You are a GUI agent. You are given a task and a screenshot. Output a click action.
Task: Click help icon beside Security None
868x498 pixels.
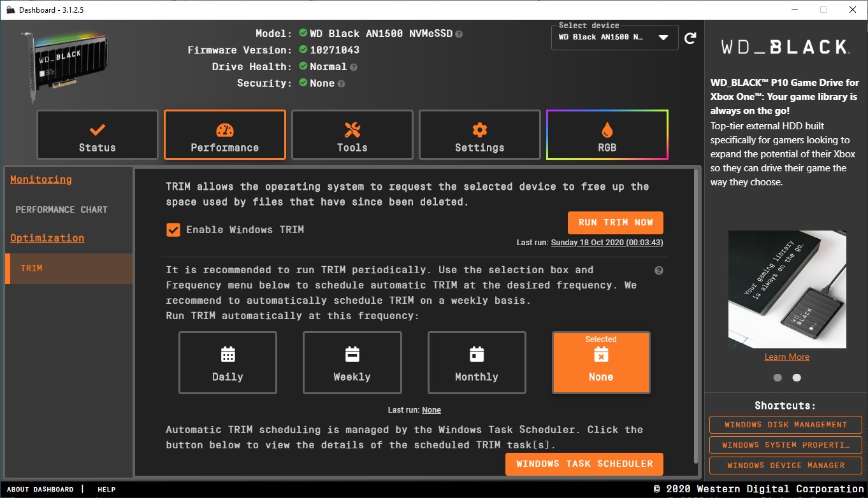[341, 83]
